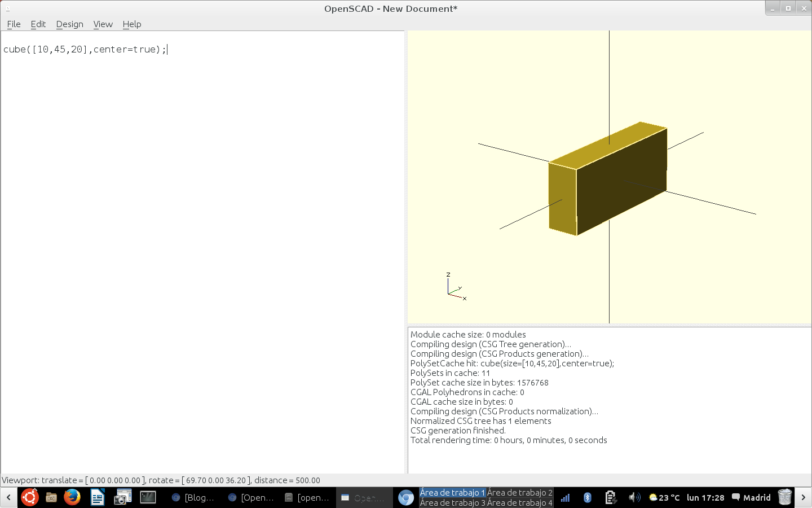Launch Firefox from the taskbar
The image size is (812, 508).
pos(72,497)
